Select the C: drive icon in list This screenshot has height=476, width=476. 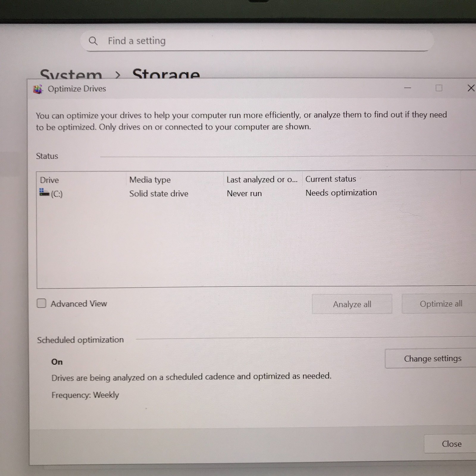(x=44, y=192)
